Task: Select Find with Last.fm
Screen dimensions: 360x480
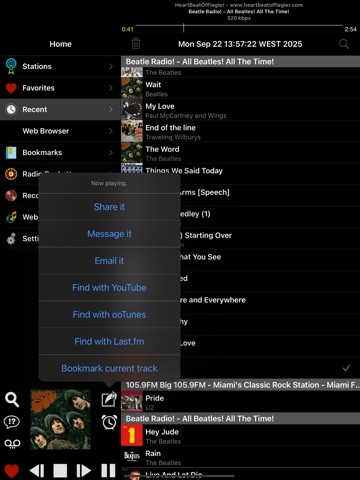Action: pos(109,341)
